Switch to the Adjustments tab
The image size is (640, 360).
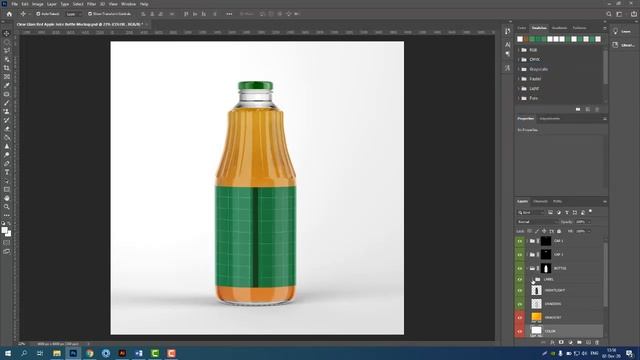coord(550,119)
